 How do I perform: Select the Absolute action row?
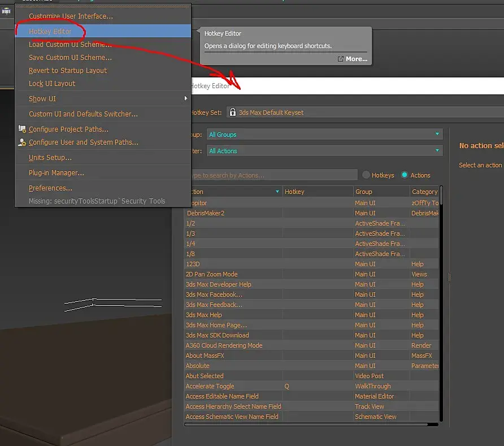point(311,366)
